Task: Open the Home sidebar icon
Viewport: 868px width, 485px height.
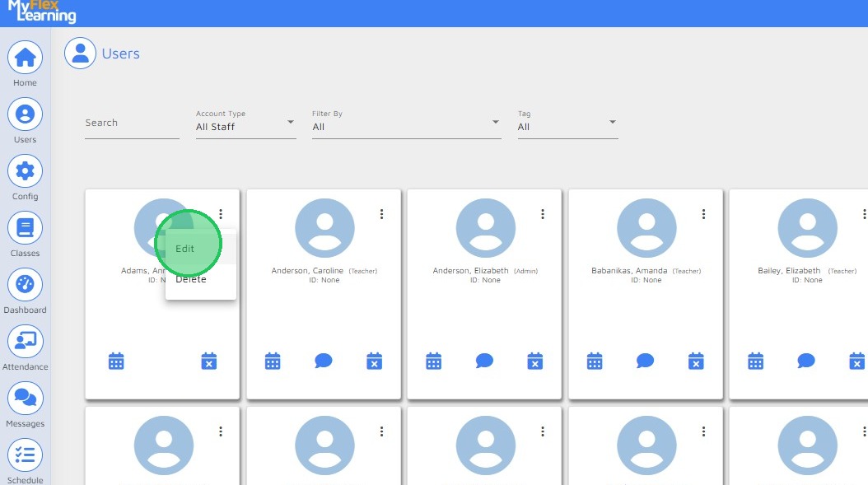Action: [25, 58]
